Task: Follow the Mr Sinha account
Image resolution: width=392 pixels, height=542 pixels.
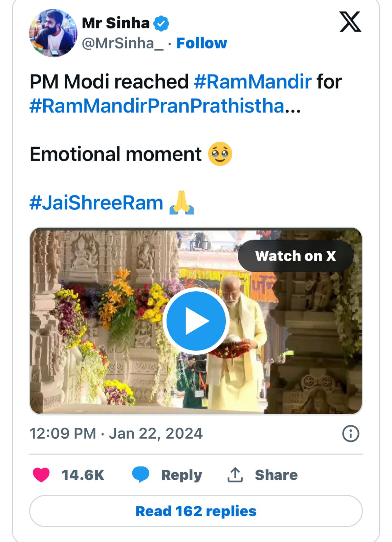Action: (x=202, y=43)
